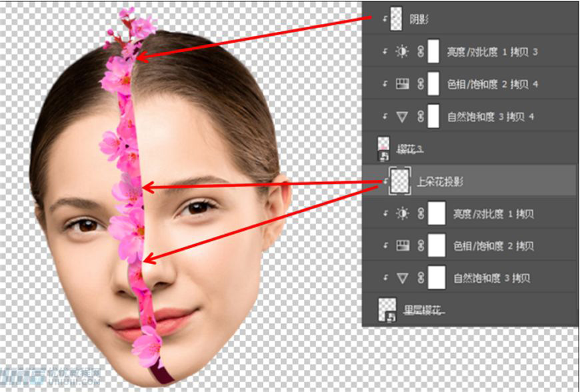Click the clipping arrow on 上朵花投影 layer
Image resolution: width=580 pixels, height=392 pixels.
point(385,181)
